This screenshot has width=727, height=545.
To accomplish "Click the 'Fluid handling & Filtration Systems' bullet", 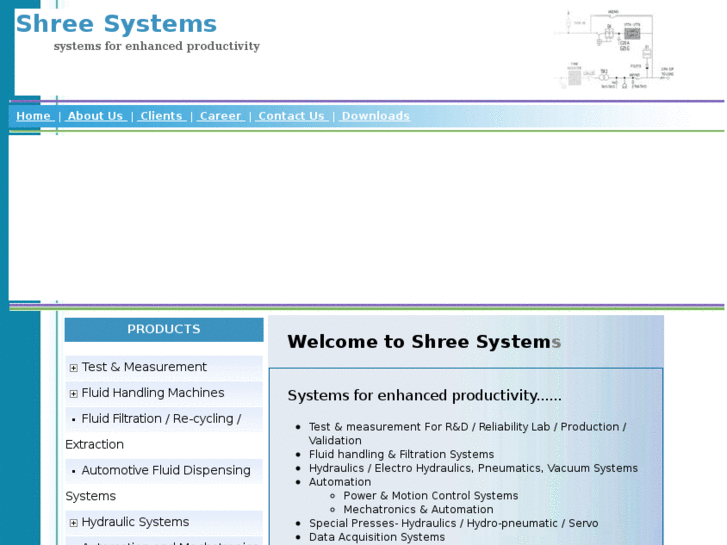I will click(x=402, y=454).
